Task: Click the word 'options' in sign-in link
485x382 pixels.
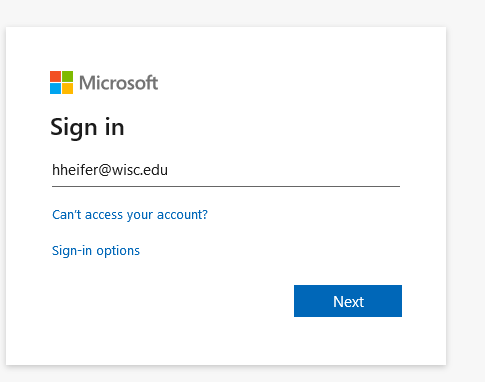Action: pyautogui.click(x=118, y=251)
